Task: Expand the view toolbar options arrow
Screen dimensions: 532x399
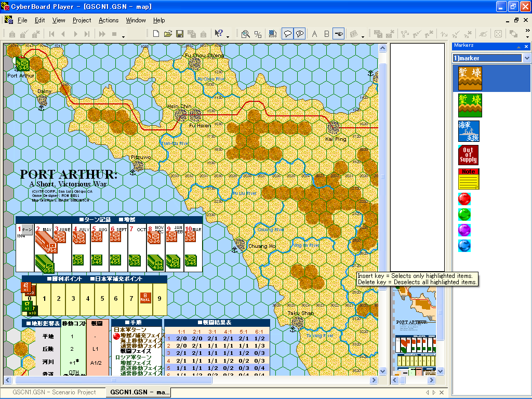Action: (x=363, y=37)
